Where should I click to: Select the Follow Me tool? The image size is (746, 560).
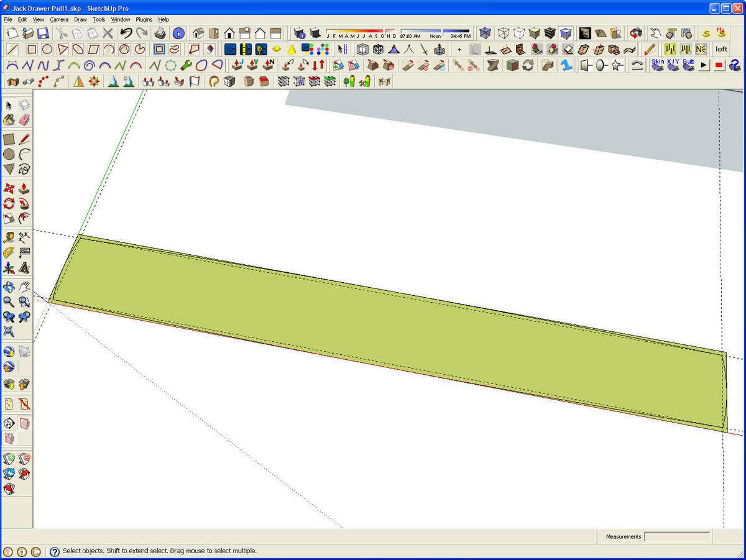pyautogui.click(x=24, y=203)
